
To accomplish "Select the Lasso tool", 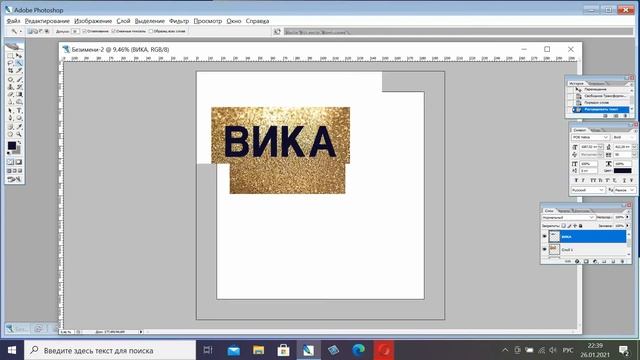I will pos(11,63).
